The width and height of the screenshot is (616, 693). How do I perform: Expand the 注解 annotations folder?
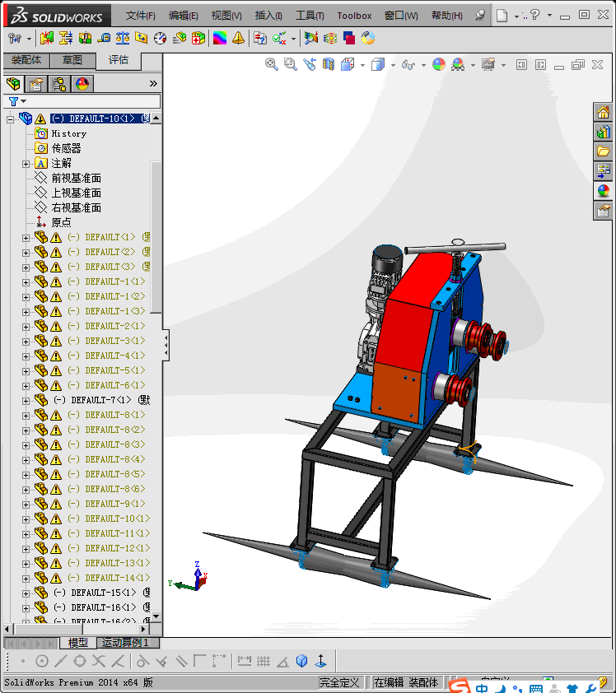point(26,164)
